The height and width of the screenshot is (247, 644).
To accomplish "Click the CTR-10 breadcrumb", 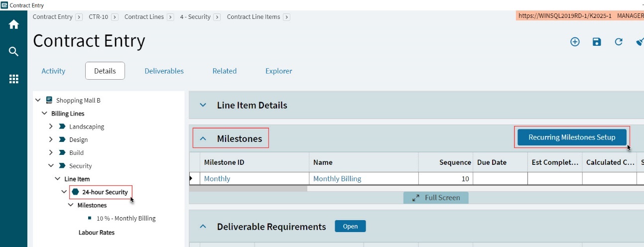I will (x=98, y=16).
